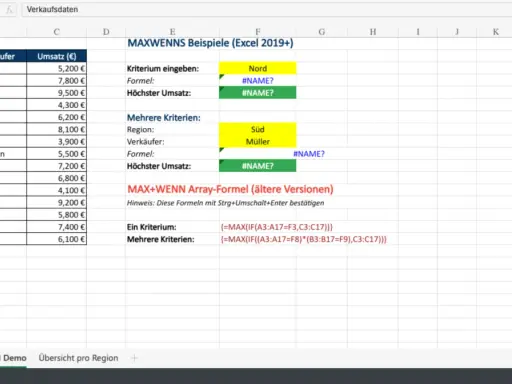512x384 pixels.
Task: Select cell with 7,800 €
Action: [57, 81]
